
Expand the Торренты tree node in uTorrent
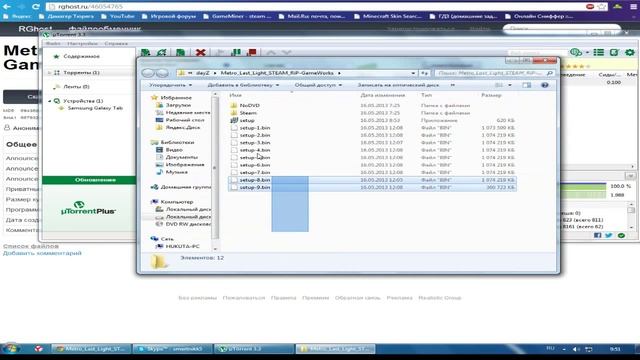click(49, 73)
